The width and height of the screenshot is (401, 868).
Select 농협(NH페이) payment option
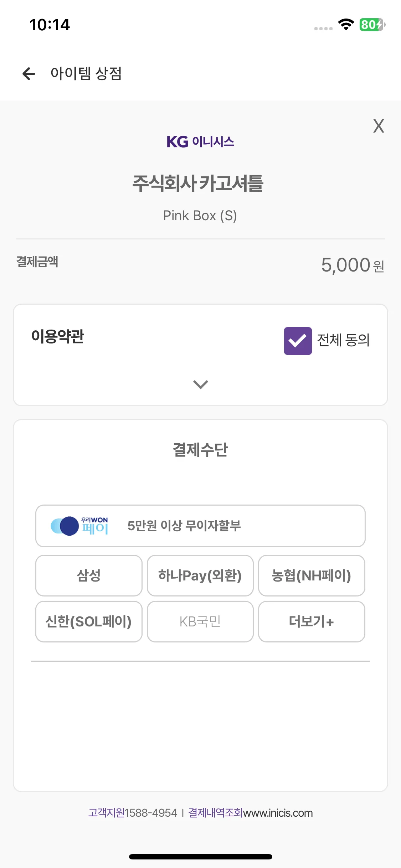[x=312, y=575]
